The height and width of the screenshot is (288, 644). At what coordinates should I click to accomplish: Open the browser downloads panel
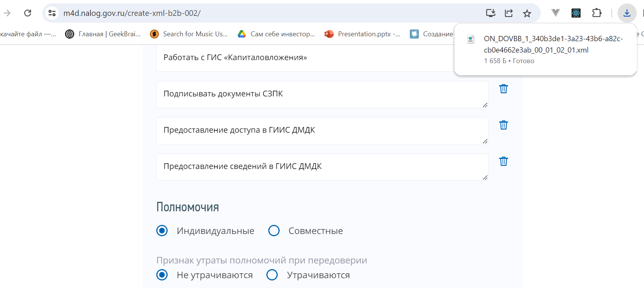point(627,13)
